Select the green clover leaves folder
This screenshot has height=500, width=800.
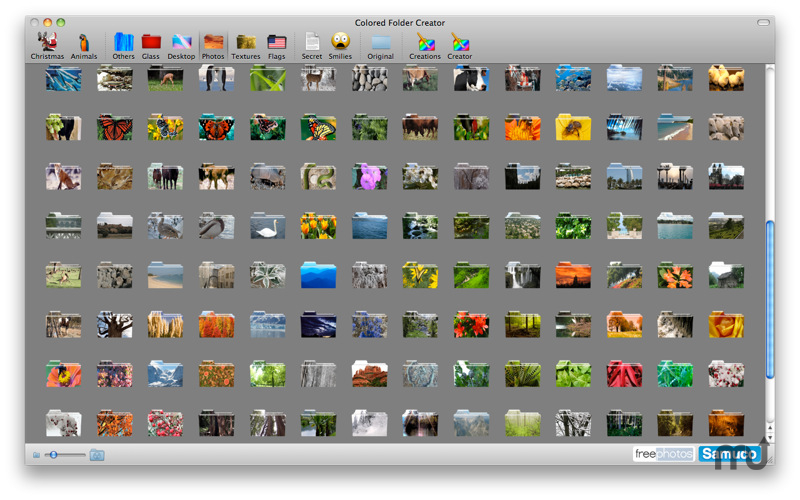point(573,374)
